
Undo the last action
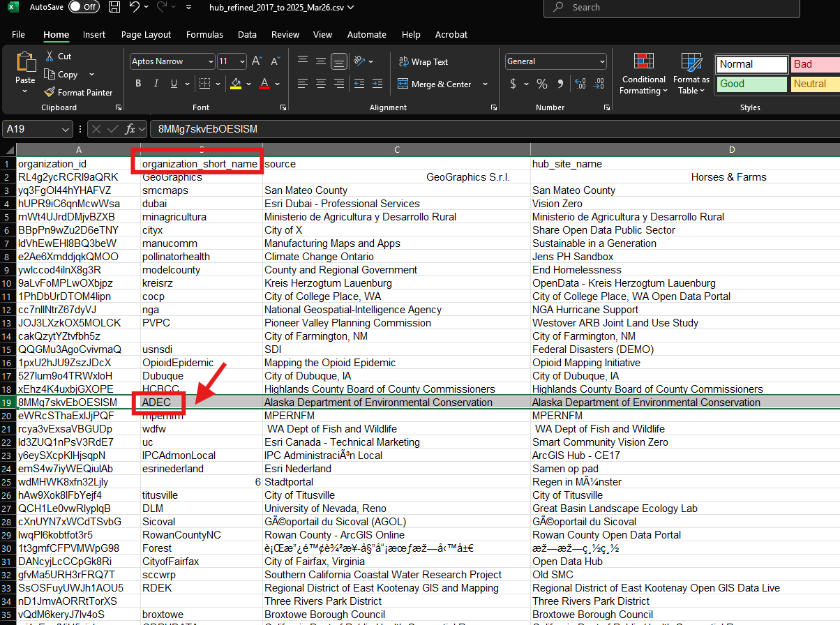135,7
